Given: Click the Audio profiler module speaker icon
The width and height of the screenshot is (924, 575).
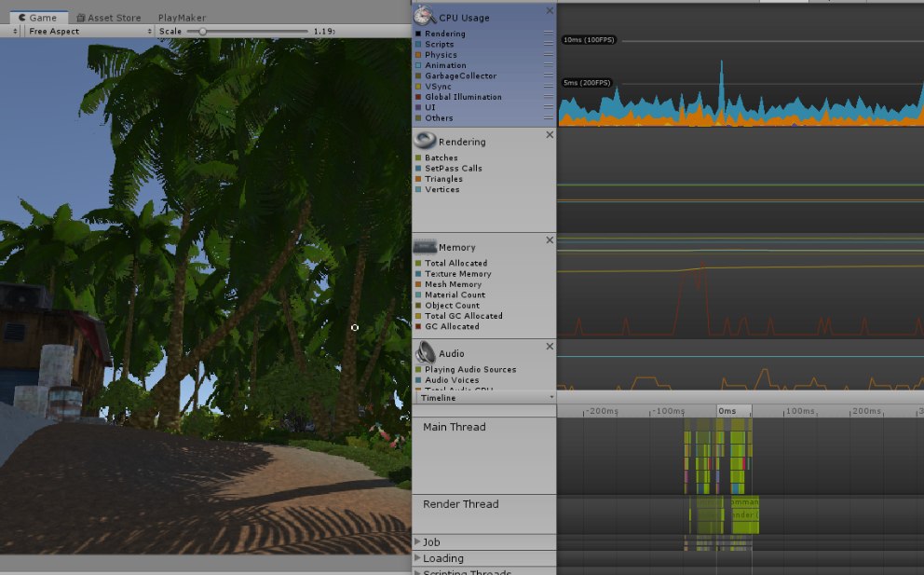Looking at the screenshot, I should (425, 352).
